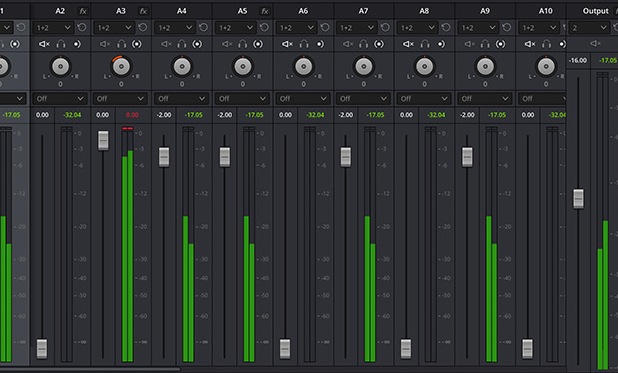Toggle mute speaker icon on track A6
This screenshot has width=618, height=373.
click(287, 44)
